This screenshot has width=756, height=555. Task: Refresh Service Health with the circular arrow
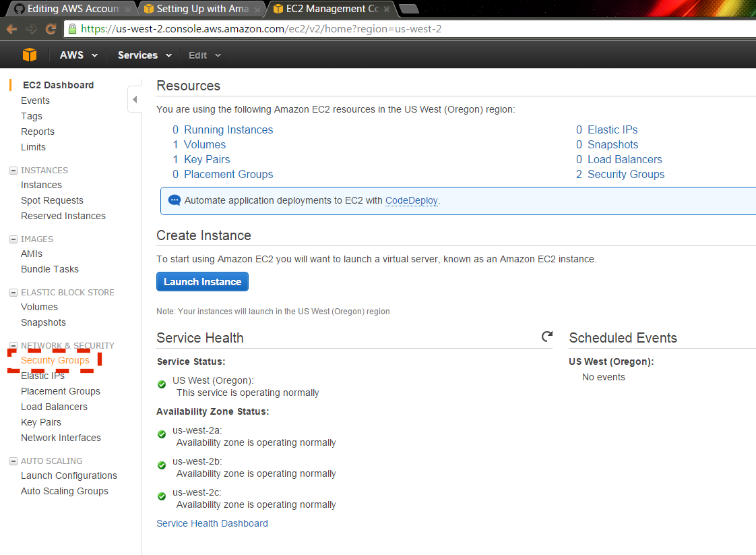(546, 337)
